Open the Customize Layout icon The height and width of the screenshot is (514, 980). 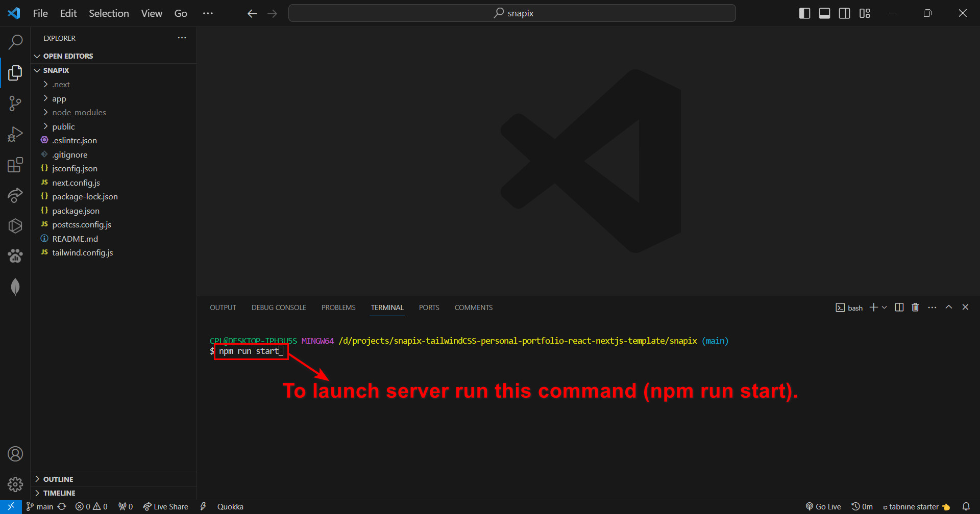[865, 13]
